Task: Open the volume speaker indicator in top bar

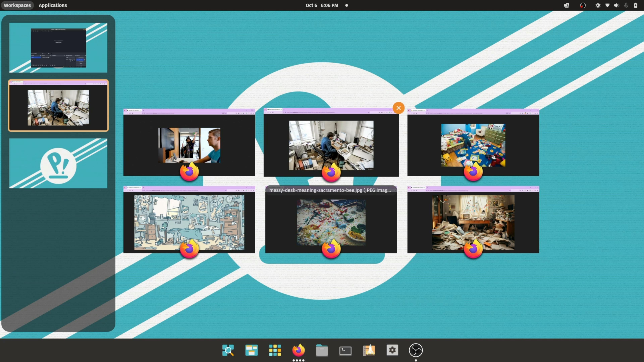Action: pyautogui.click(x=616, y=5)
